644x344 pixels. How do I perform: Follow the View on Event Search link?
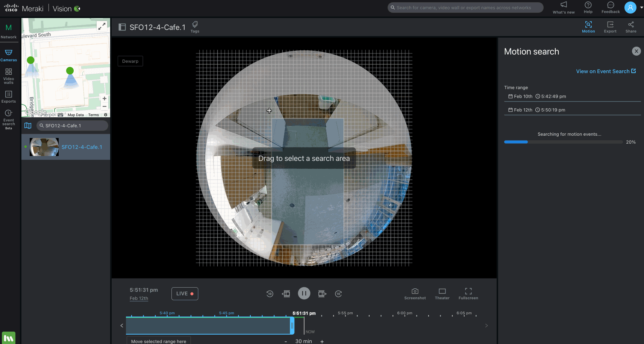pos(606,71)
